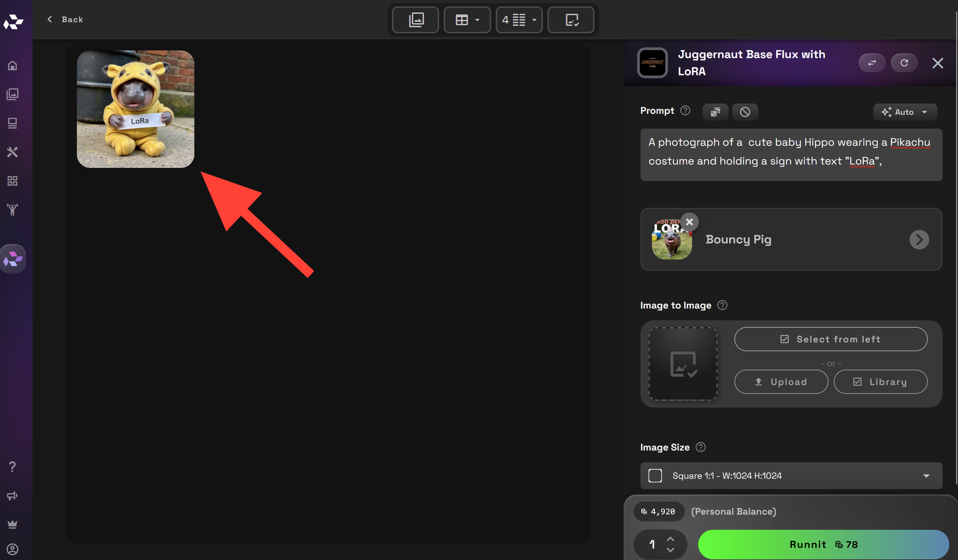The height and width of the screenshot is (560, 958).
Task: Enable Select from left for Image to Image
Action: [x=831, y=339]
